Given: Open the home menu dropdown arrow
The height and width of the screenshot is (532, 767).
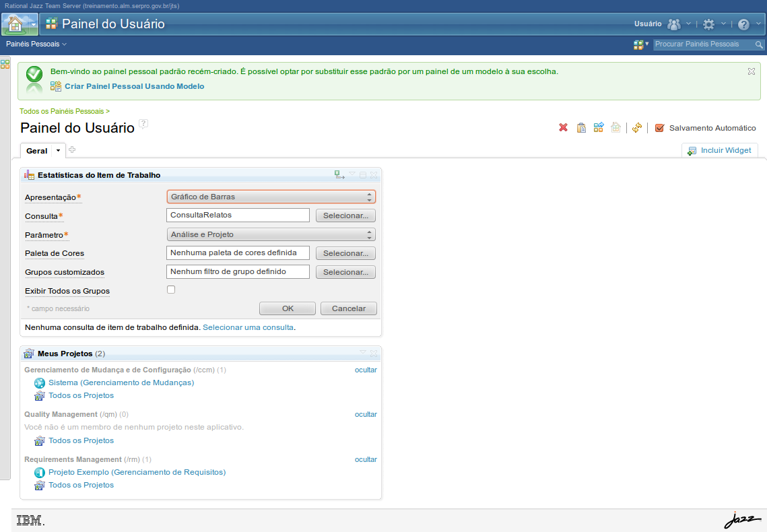Looking at the screenshot, I should coord(33,24).
